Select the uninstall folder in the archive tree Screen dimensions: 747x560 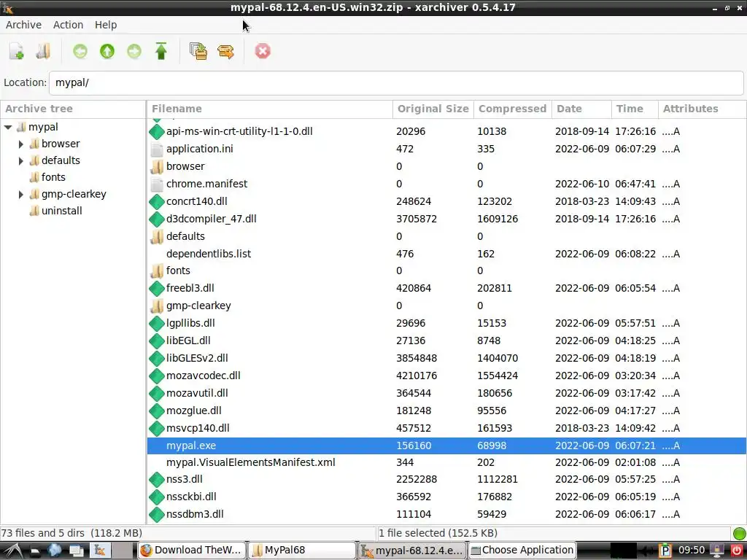point(61,211)
